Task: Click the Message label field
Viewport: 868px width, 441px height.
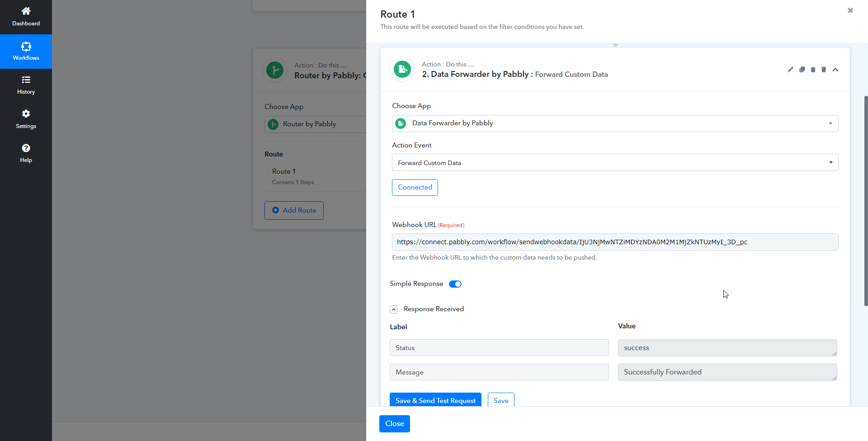Action: [x=499, y=372]
